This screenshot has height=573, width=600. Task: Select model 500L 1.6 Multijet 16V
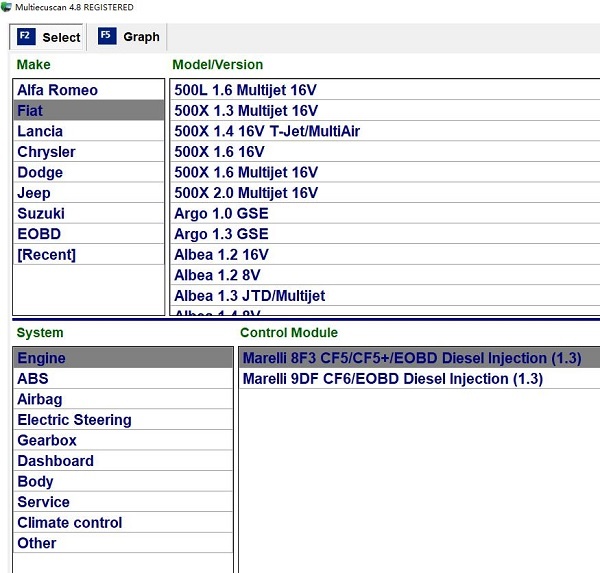[246, 90]
